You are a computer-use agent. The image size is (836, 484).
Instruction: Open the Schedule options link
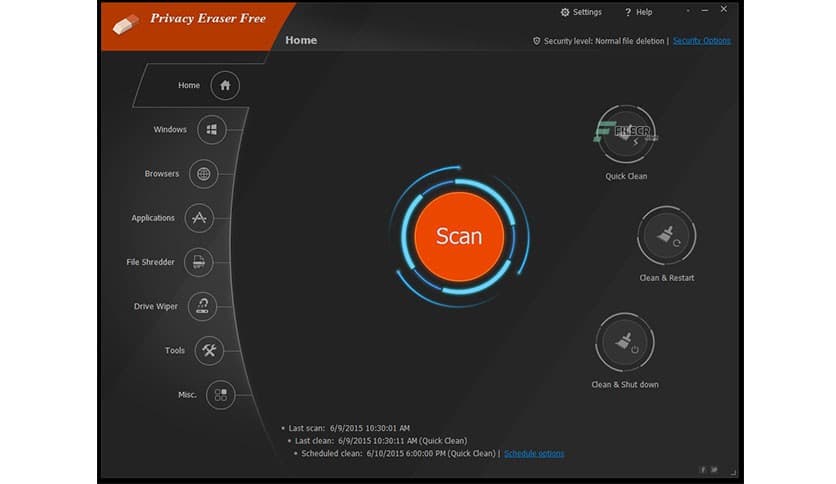point(534,454)
